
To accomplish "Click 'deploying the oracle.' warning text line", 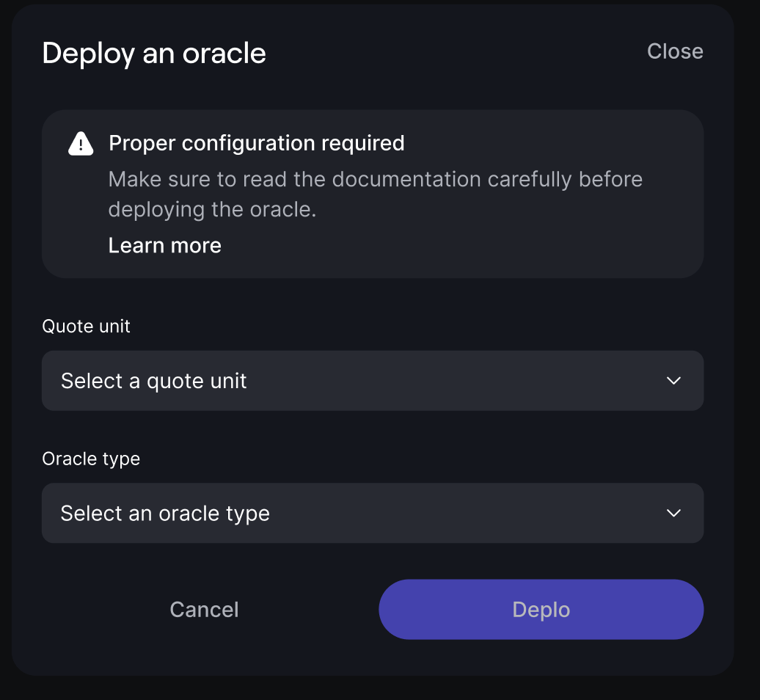I will tap(212, 209).
